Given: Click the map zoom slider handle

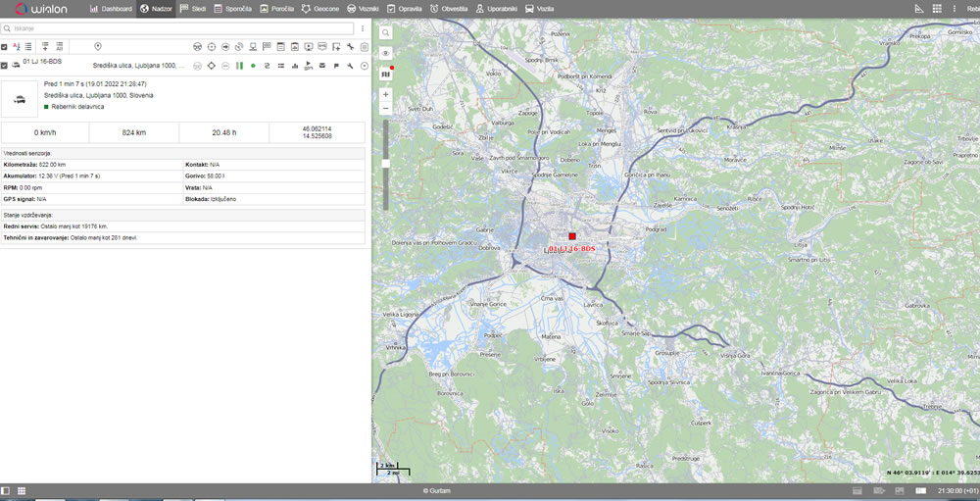Looking at the screenshot, I should pyautogui.click(x=385, y=164).
